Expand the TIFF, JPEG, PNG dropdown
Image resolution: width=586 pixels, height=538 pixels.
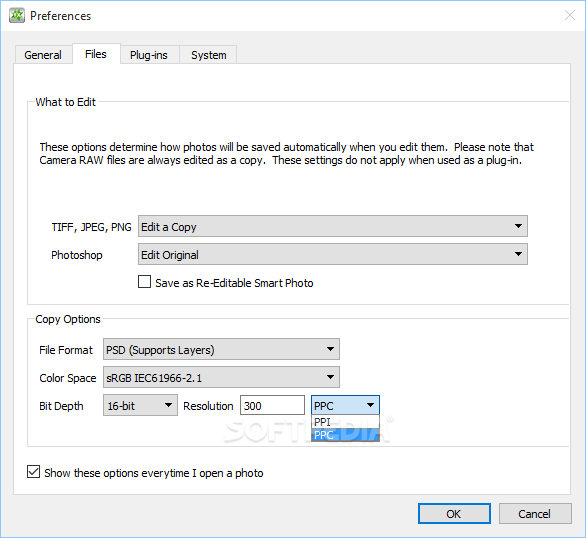(333, 226)
